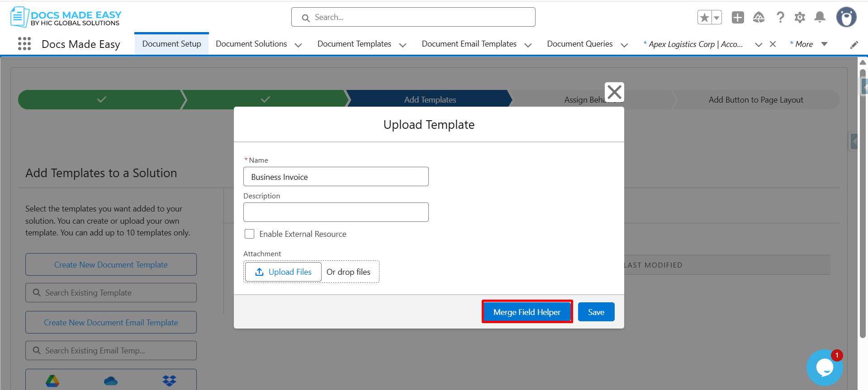Select the Google Drive icon
The height and width of the screenshot is (390, 868).
tap(52, 381)
